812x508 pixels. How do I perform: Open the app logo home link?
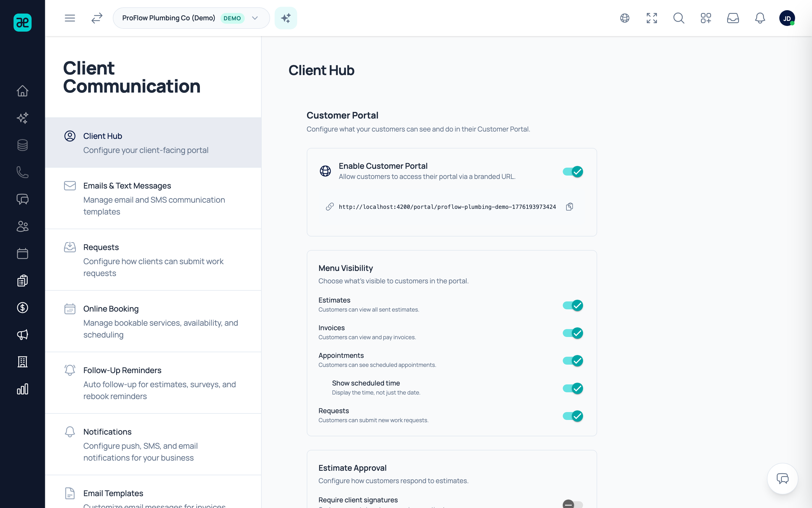coord(23,23)
